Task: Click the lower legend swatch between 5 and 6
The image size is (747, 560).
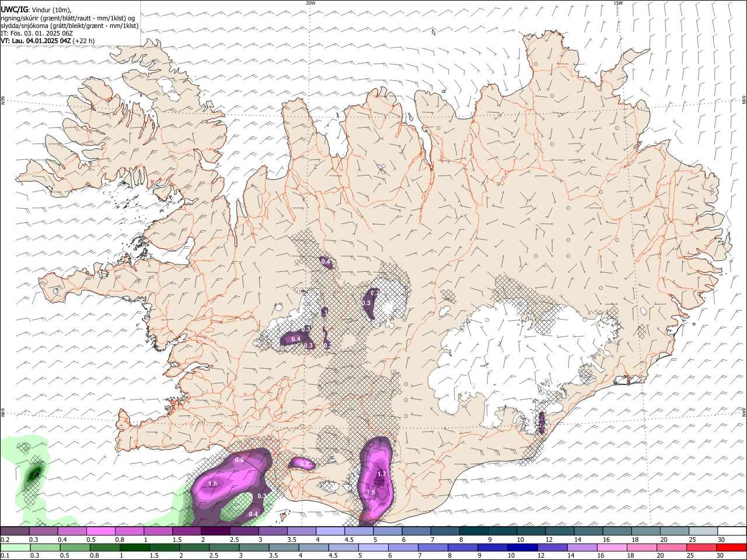Action: pos(373,548)
